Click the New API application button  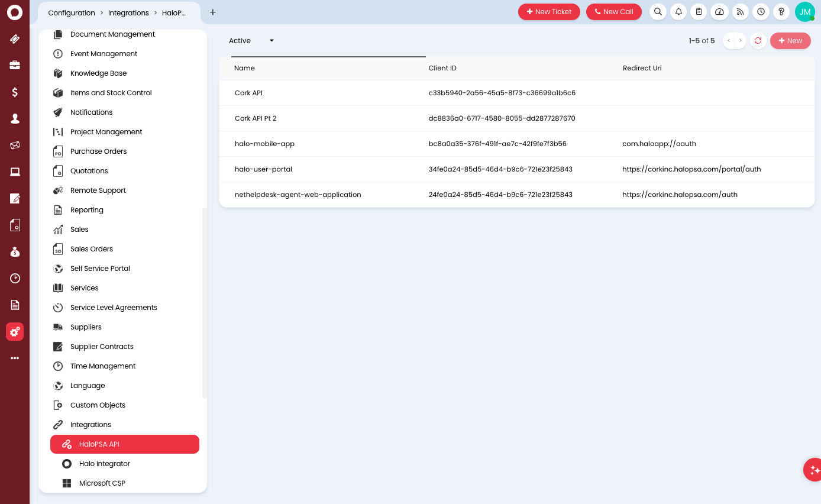click(790, 41)
